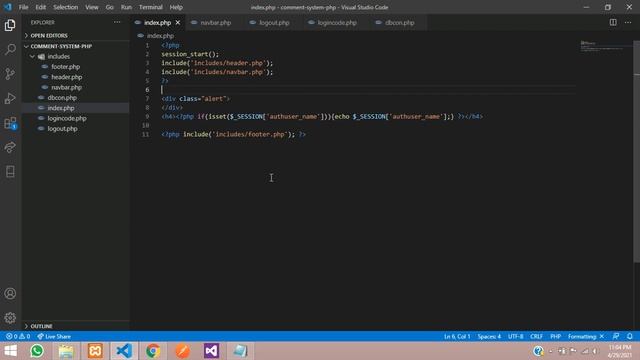The image size is (640, 360).
Task: Change file encoding UTF-8
Action: click(516, 336)
